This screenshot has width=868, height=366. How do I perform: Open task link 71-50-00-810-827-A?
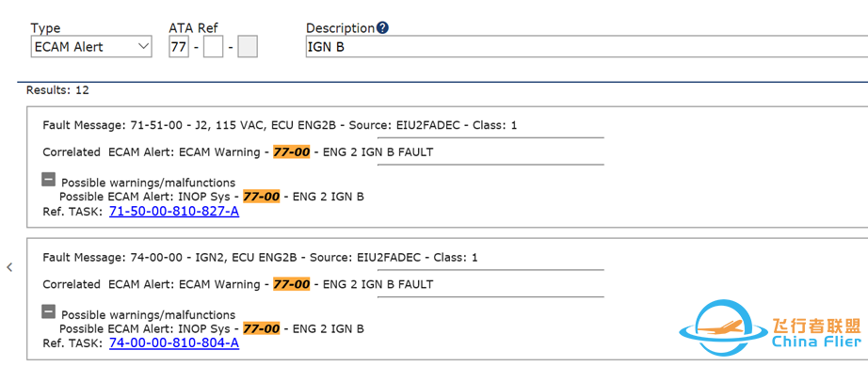(x=174, y=211)
